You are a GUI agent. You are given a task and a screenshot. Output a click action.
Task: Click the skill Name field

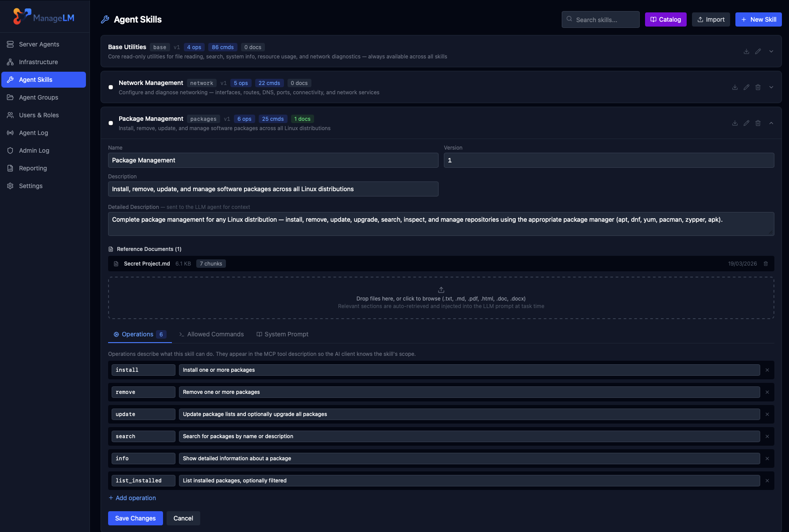pos(273,160)
